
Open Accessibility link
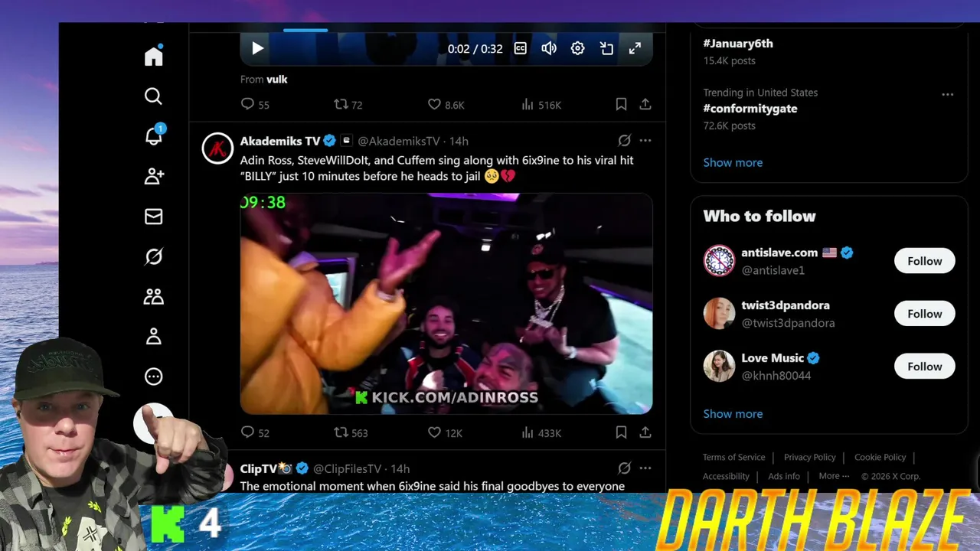click(726, 476)
